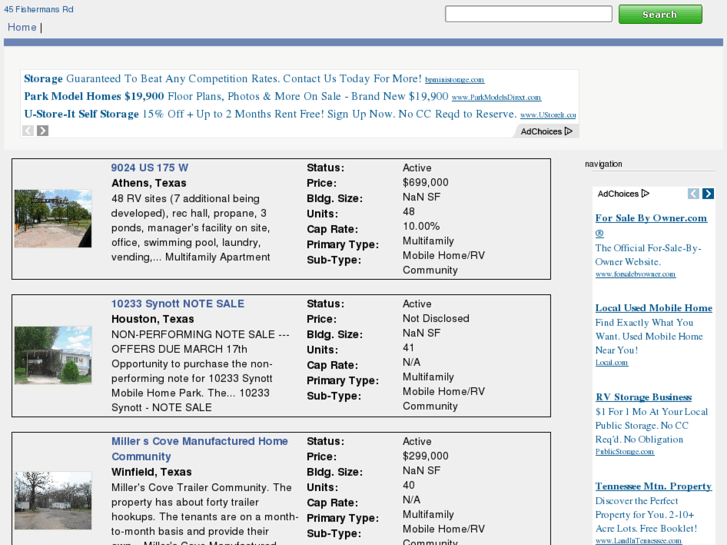The width and height of the screenshot is (727, 545).
Task: Click next arrow in sidebar ad panel
Action: pyautogui.click(x=708, y=193)
